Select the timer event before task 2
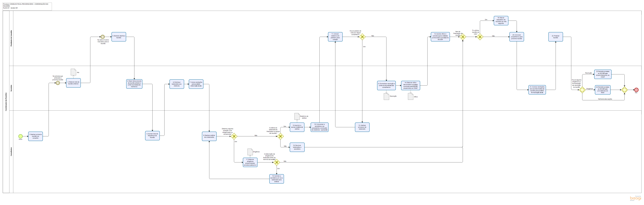 pos(58,83)
